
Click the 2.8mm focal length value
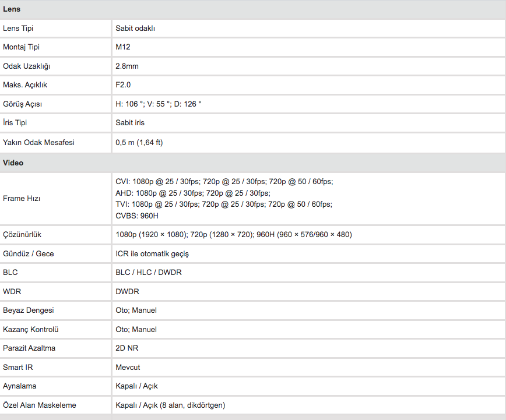(x=127, y=66)
